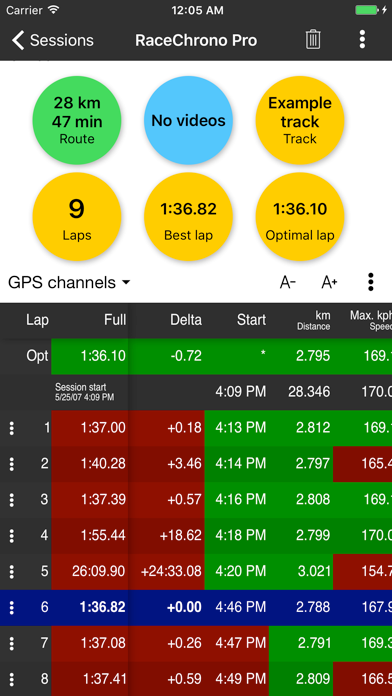Open the Best lap 1:36.82 circle
The width and height of the screenshot is (392, 696).
(189, 217)
